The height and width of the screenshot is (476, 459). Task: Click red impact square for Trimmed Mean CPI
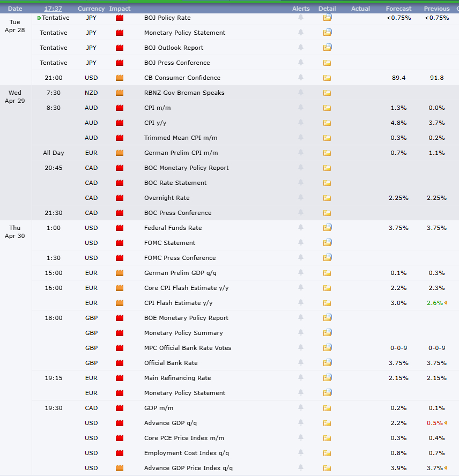point(119,138)
